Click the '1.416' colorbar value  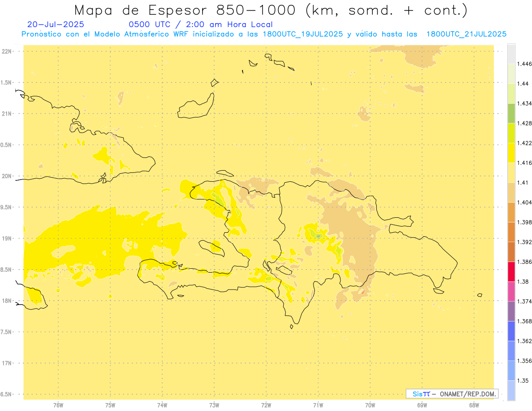(524, 163)
